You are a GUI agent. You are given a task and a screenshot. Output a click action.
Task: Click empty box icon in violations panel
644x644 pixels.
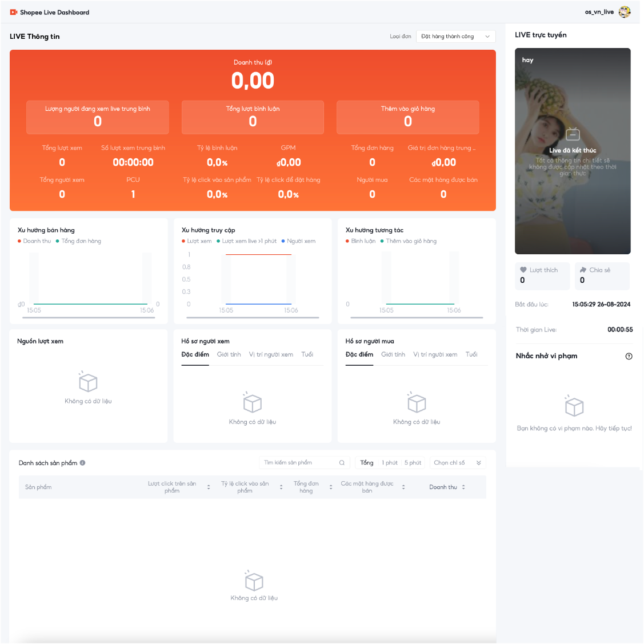574,406
